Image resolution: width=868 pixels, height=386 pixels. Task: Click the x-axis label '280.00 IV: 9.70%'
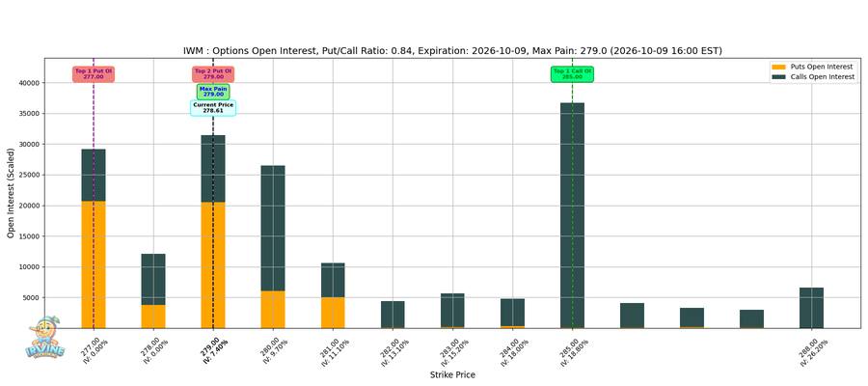pos(275,349)
